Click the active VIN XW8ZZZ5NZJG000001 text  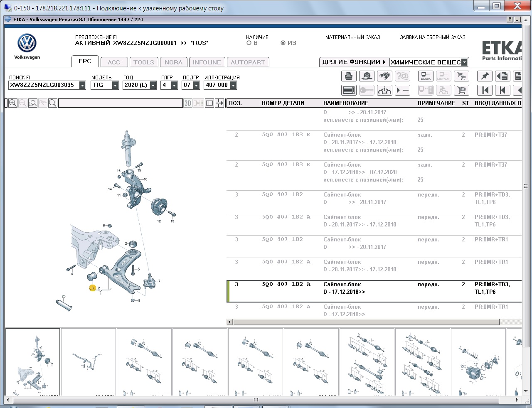coord(145,43)
